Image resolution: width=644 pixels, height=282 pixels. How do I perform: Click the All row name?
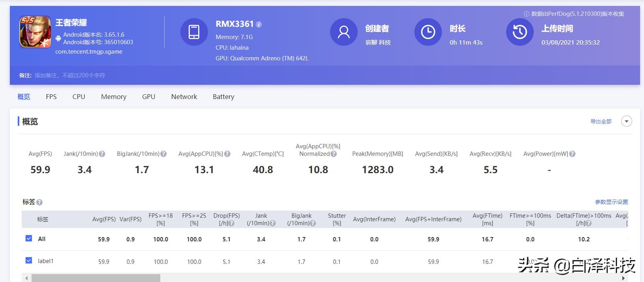(x=42, y=239)
